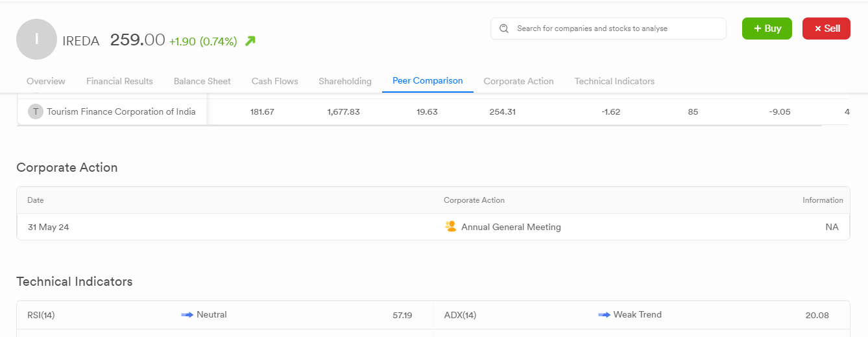Image resolution: width=868 pixels, height=337 pixels.
Task: Click the blue arrow icon next to Neutral
Action: [x=187, y=314]
